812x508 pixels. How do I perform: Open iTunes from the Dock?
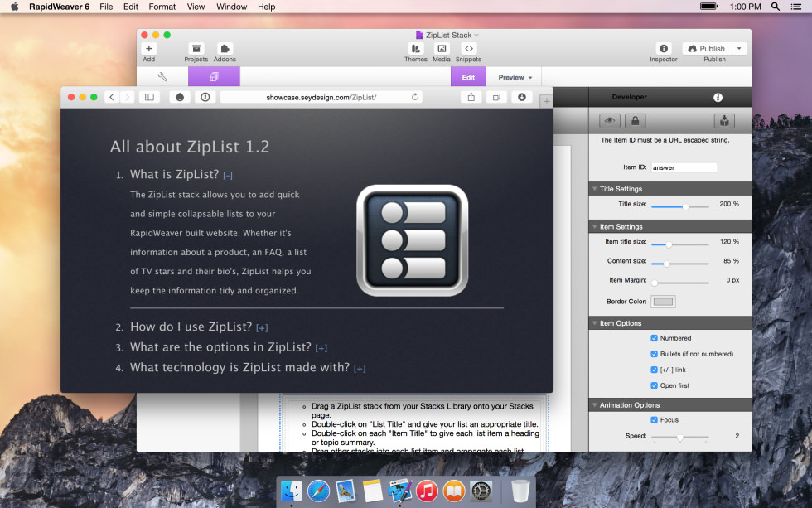tap(427, 491)
